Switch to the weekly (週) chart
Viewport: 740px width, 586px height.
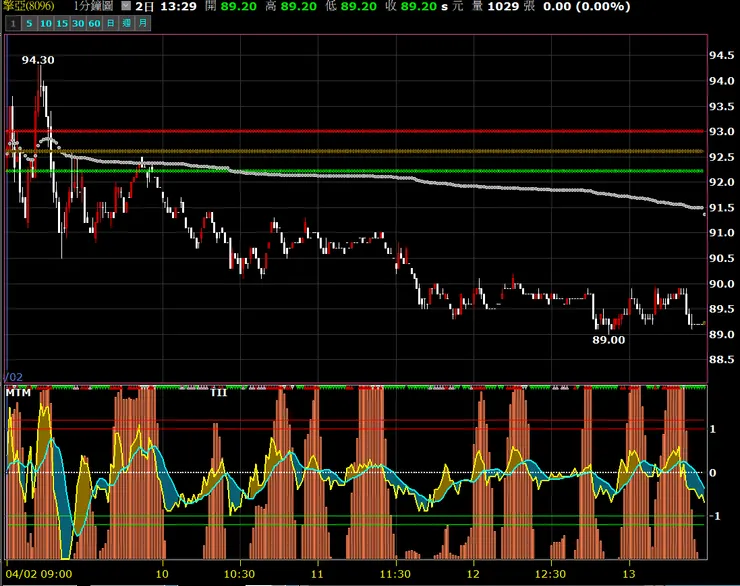pyautogui.click(x=126, y=23)
